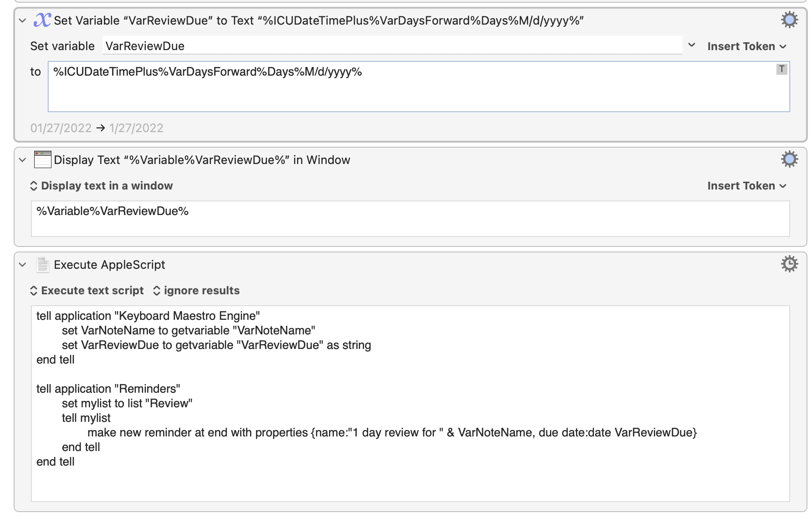Click the Display Text window icon
812x523 pixels.
coord(42,159)
